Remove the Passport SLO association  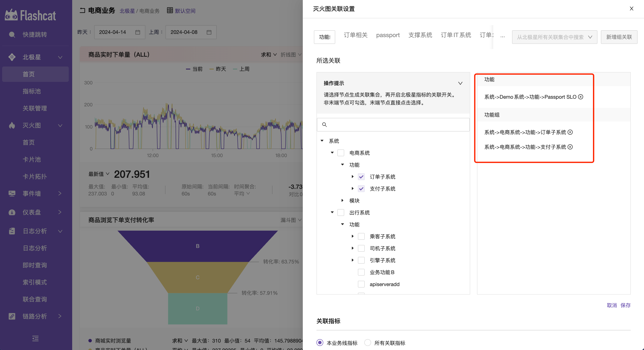coord(581,97)
